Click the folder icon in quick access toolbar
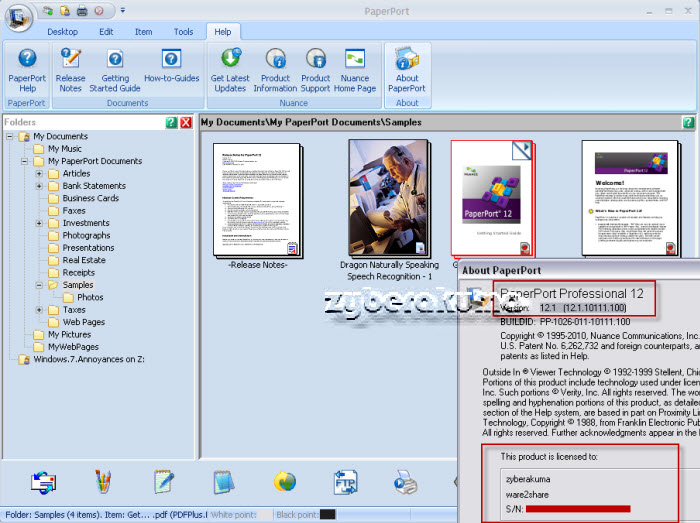This screenshot has width=700, height=523. 65,11
